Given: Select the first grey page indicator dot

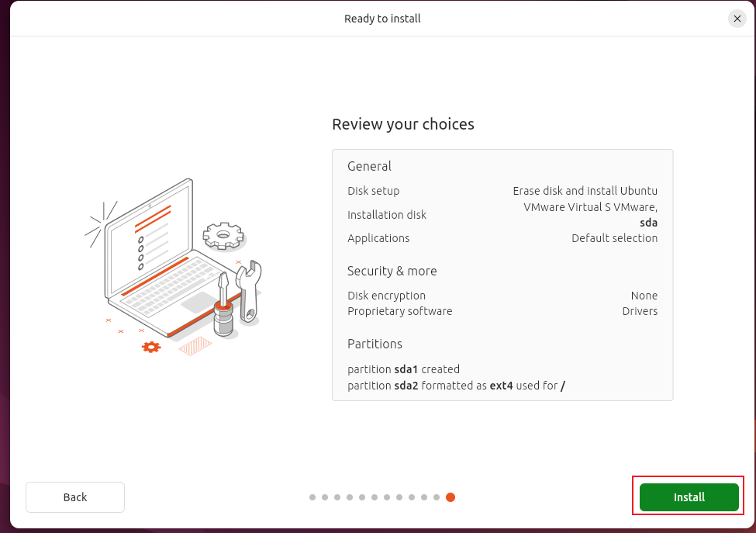Looking at the screenshot, I should [312, 497].
